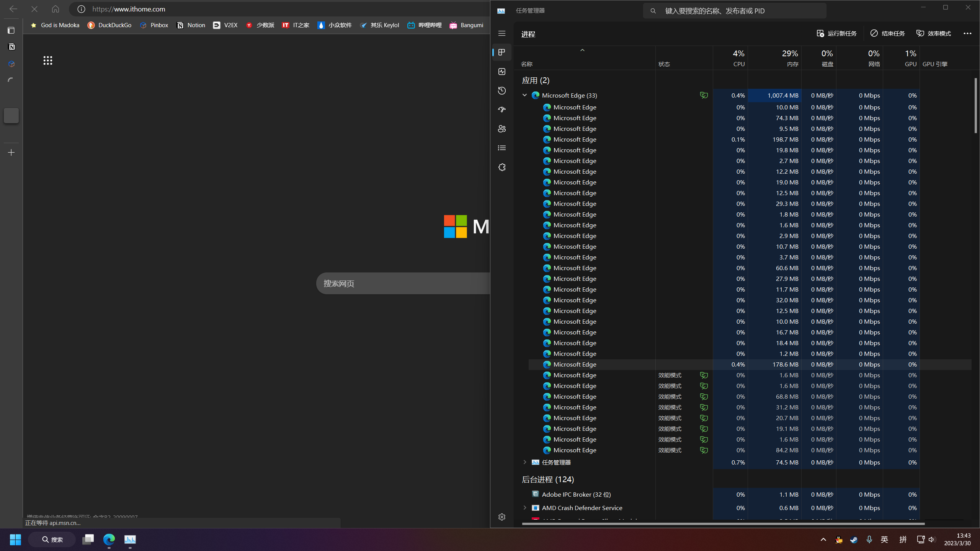Toggle 效率模式 efficiency mode button

[x=933, y=34]
